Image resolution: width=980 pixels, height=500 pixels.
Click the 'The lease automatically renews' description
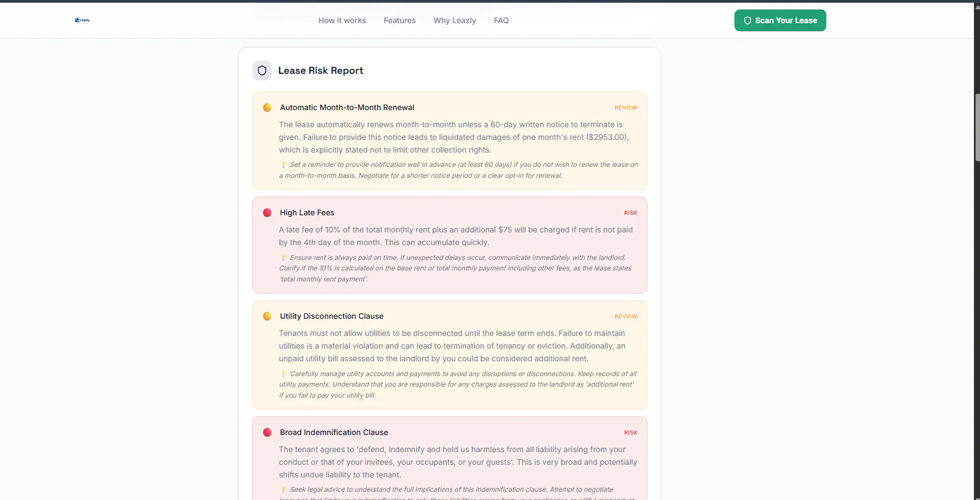coord(454,137)
